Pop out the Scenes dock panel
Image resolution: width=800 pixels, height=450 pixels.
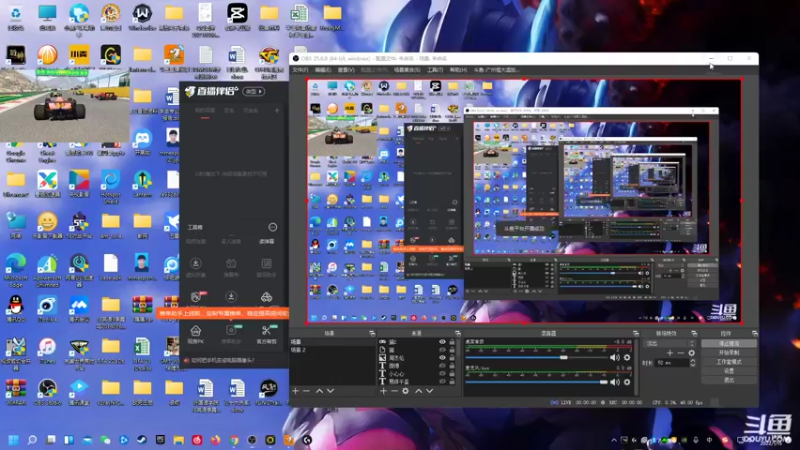pyautogui.click(x=372, y=333)
